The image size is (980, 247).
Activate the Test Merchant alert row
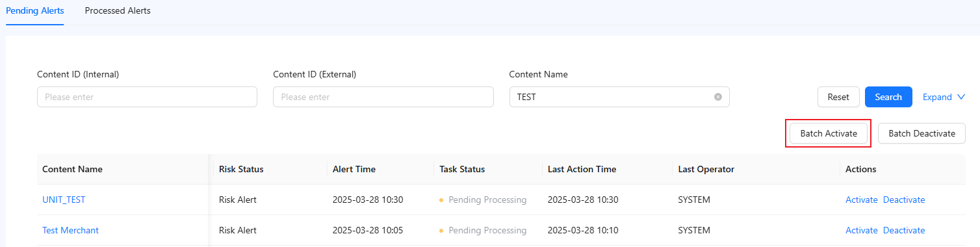tap(861, 230)
